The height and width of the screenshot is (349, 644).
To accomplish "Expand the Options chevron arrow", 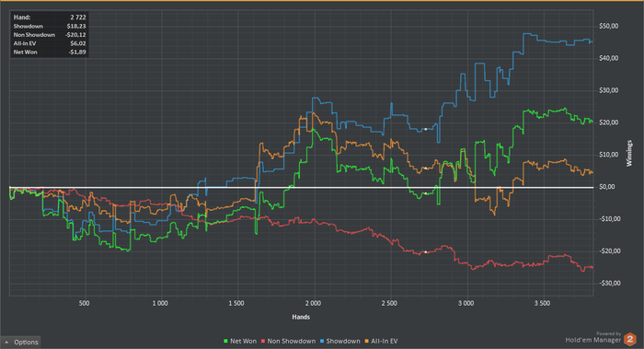I will (x=7, y=343).
